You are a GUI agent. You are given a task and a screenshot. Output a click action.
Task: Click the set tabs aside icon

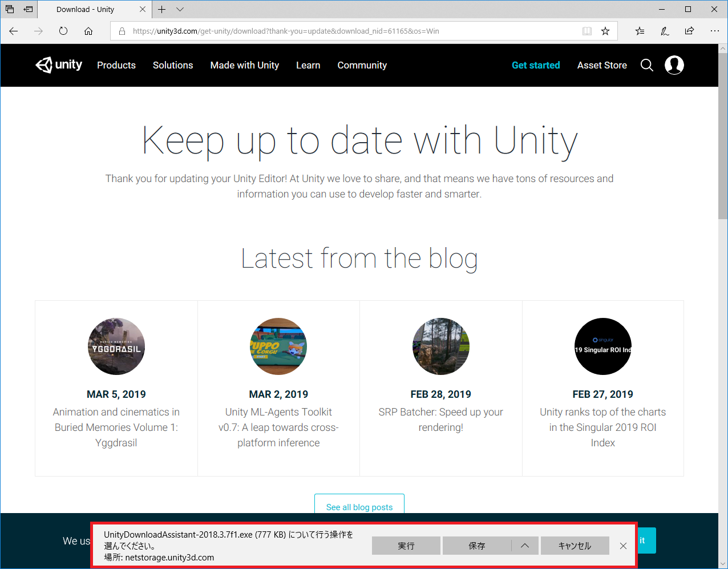(28, 9)
